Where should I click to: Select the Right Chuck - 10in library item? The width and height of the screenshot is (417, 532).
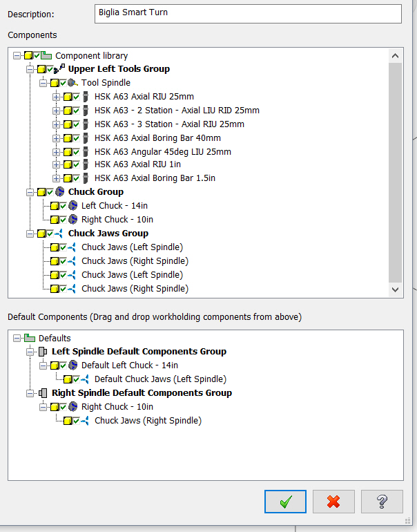[x=117, y=220]
